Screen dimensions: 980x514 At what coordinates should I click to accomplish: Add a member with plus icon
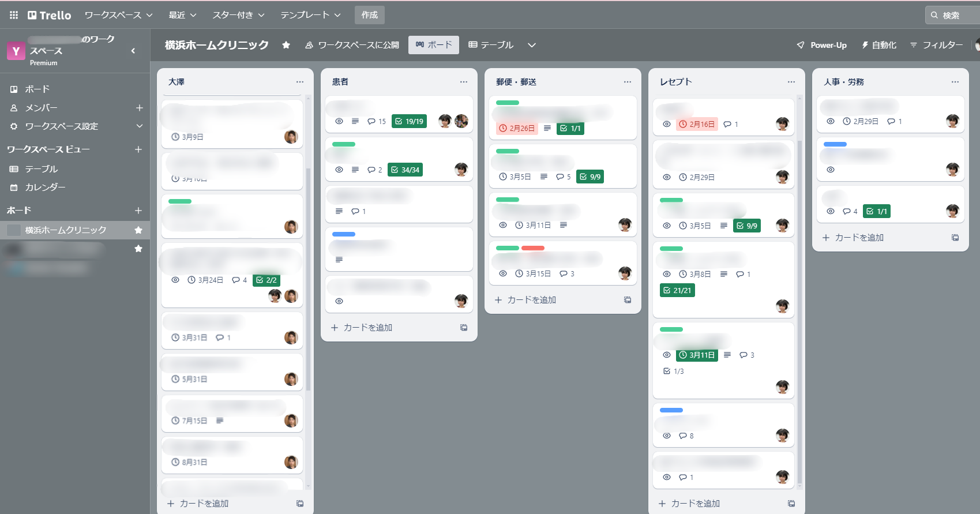pyautogui.click(x=139, y=108)
